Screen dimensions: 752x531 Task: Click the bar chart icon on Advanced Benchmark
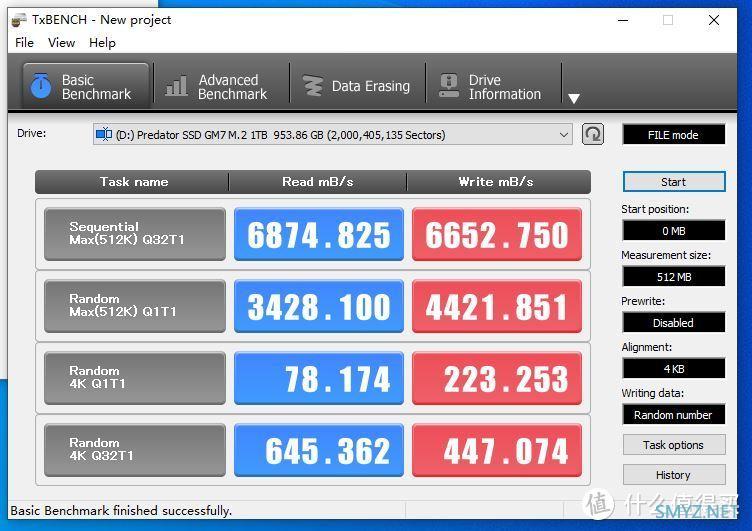176,86
